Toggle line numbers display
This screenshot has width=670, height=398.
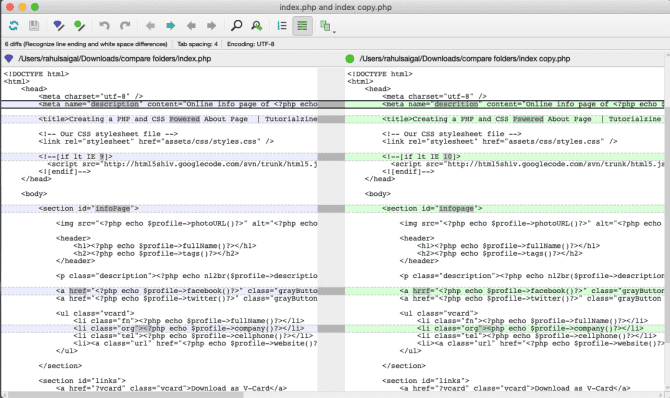(282, 26)
